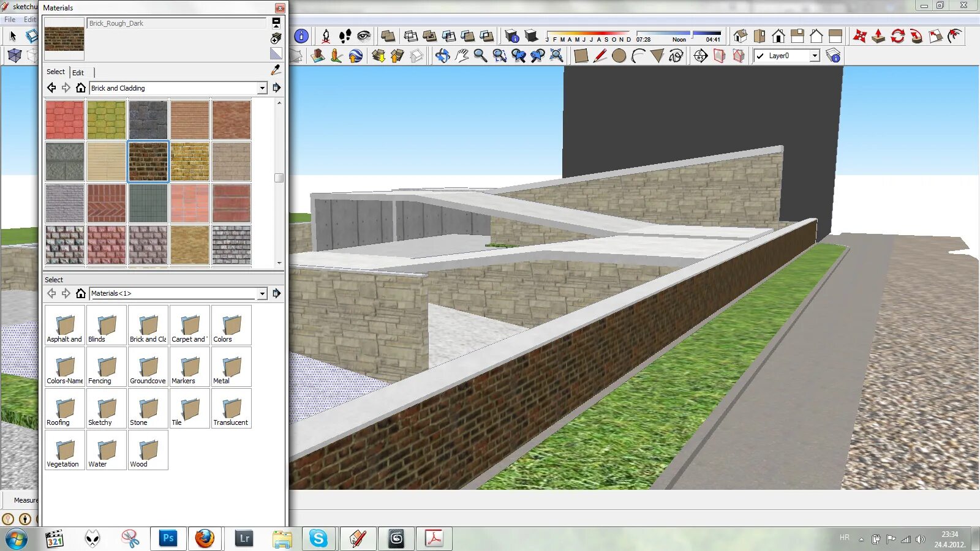Click the current material preview thumbnail

tap(64, 39)
